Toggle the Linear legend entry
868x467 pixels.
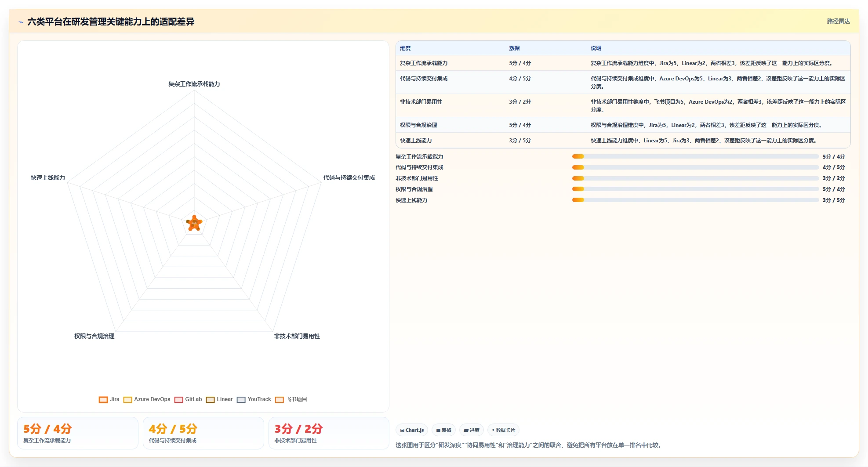[219, 399]
